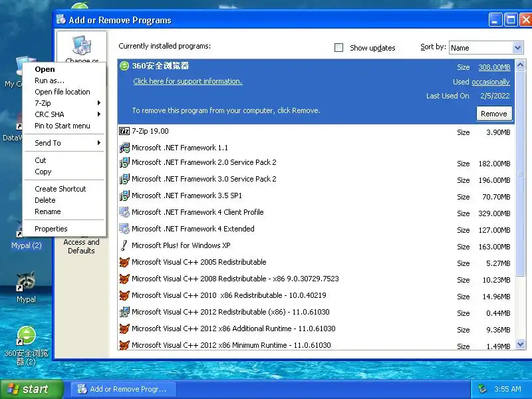Select the 7-Zip 19.00 program name

click(x=150, y=131)
